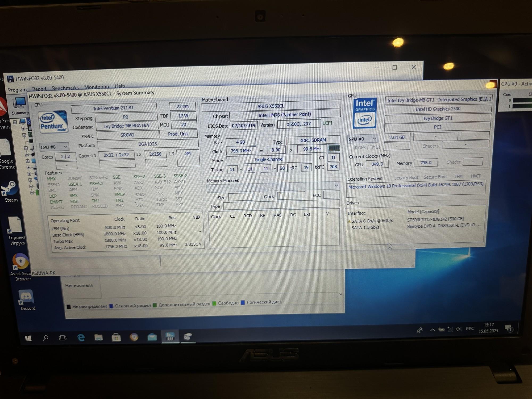Screen dimensions: 532x399
Task: Click the Prod. Unit field
Action: [x=178, y=134]
